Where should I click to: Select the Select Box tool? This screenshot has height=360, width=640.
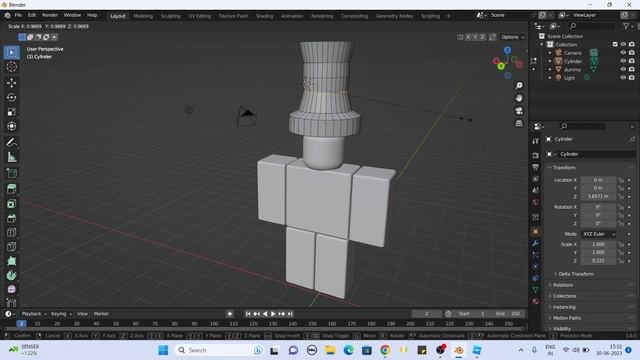pos(11,52)
